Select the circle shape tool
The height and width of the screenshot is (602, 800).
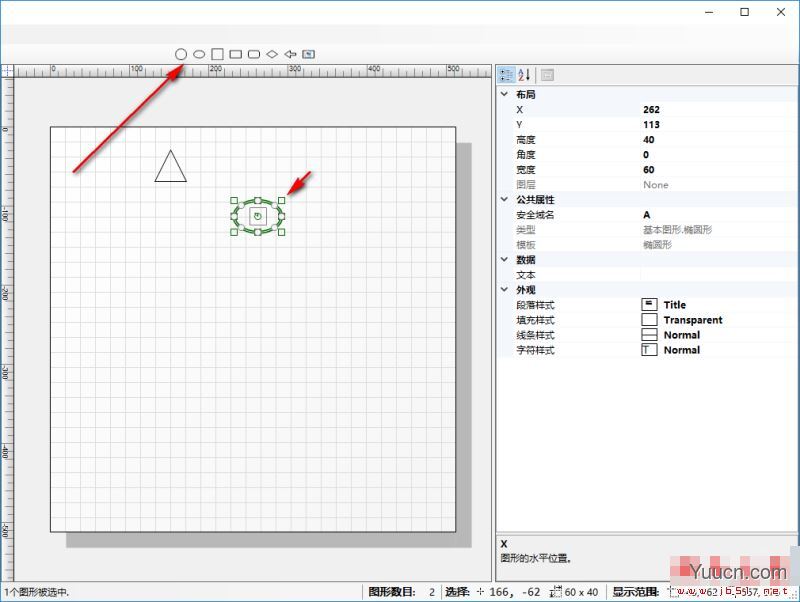coord(181,54)
